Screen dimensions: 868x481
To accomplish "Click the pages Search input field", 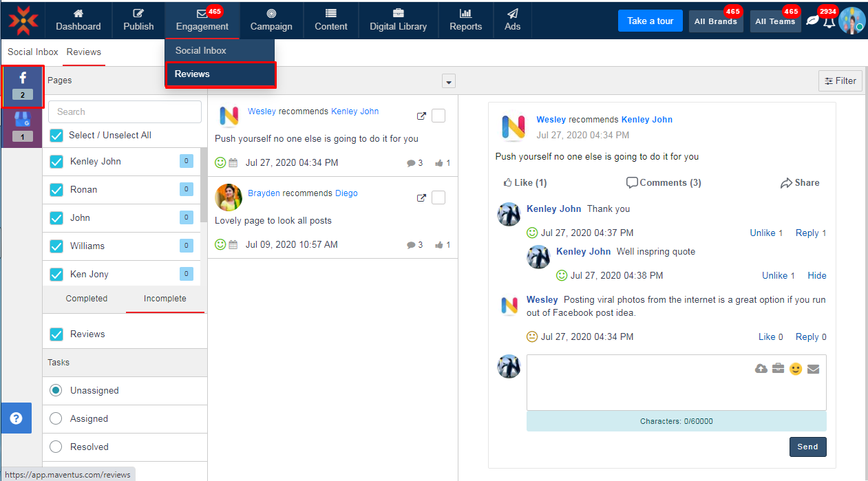I will [125, 111].
